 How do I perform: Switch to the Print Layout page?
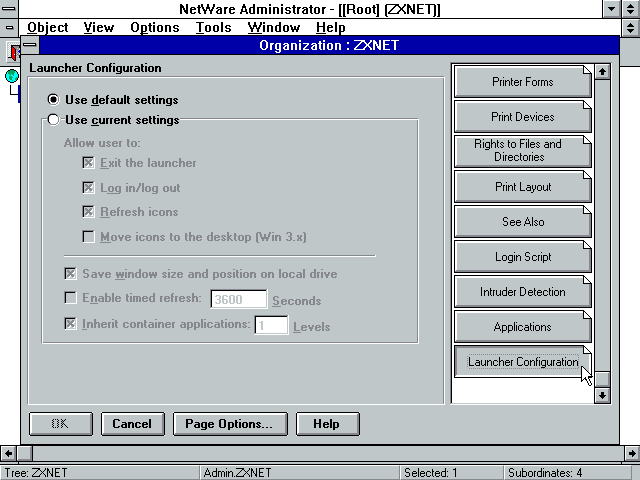coord(522,187)
